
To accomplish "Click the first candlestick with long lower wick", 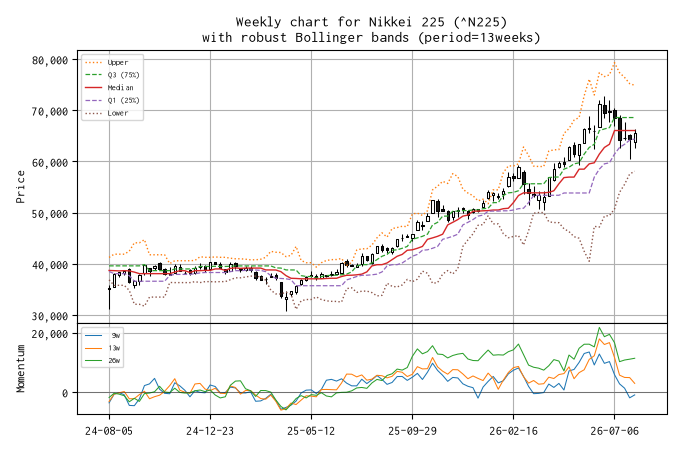I will tap(109, 295).
